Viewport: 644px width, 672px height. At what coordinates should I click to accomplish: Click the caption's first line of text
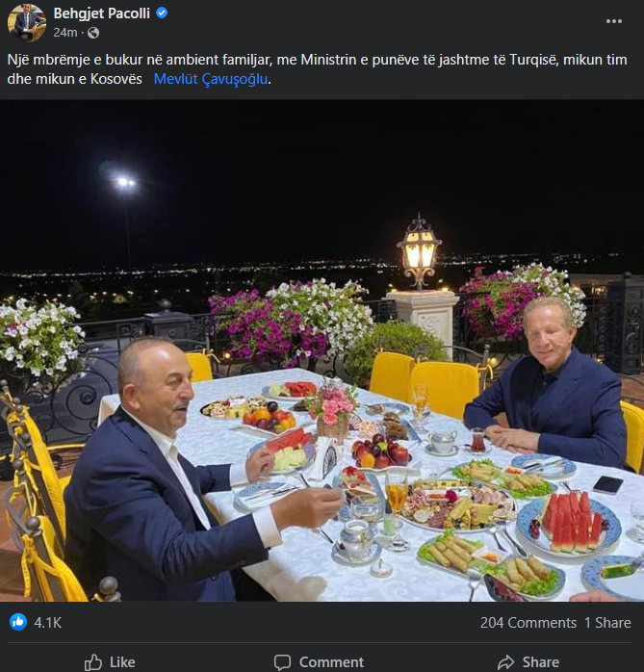coord(289,60)
